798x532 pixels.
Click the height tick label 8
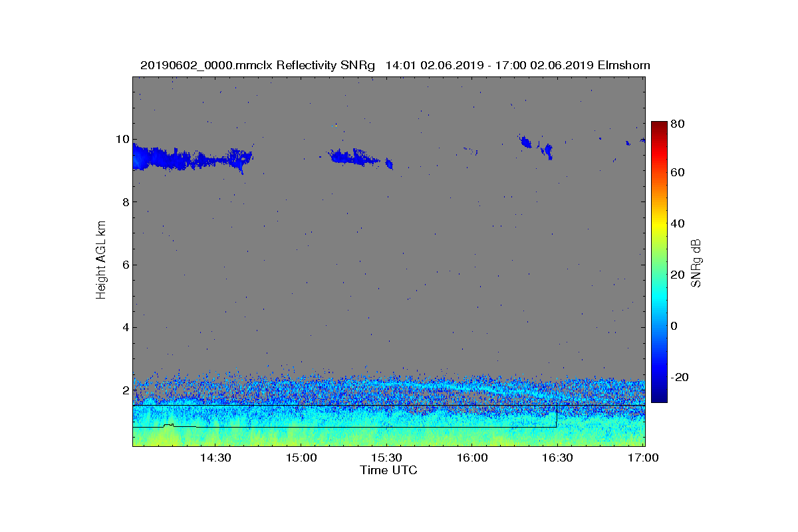tap(124, 202)
